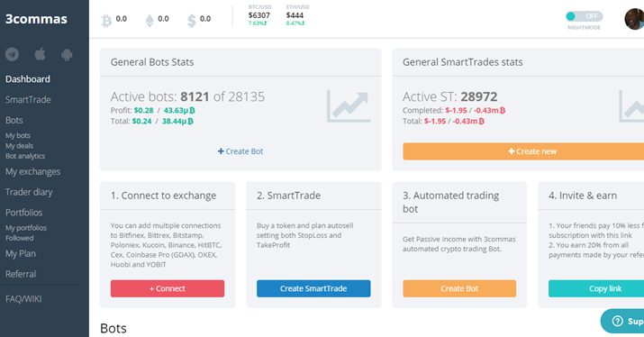Open Portfolios in the sidebar
This screenshot has height=337, width=644.
(x=23, y=213)
